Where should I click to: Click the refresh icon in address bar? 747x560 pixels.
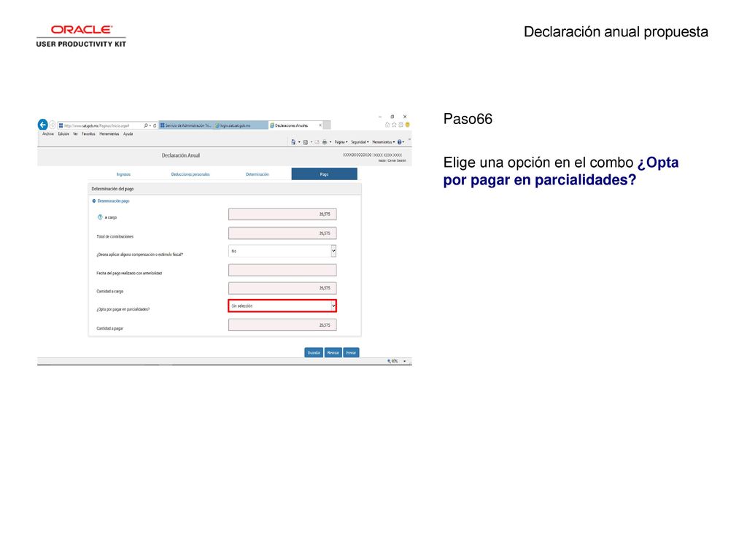[x=155, y=125]
